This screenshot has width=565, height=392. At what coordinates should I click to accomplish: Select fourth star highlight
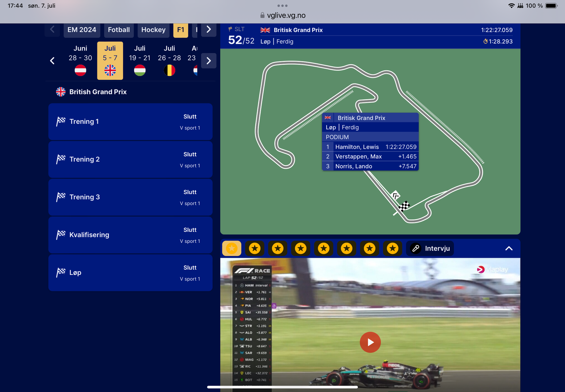301,248
